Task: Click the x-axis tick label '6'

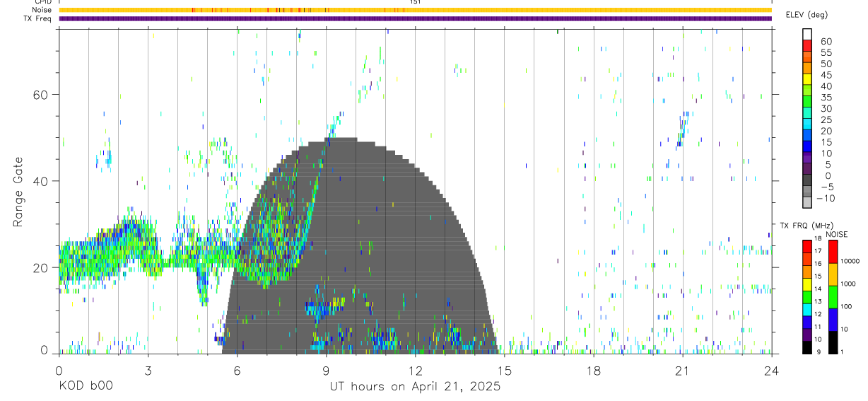Action: (x=237, y=371)
